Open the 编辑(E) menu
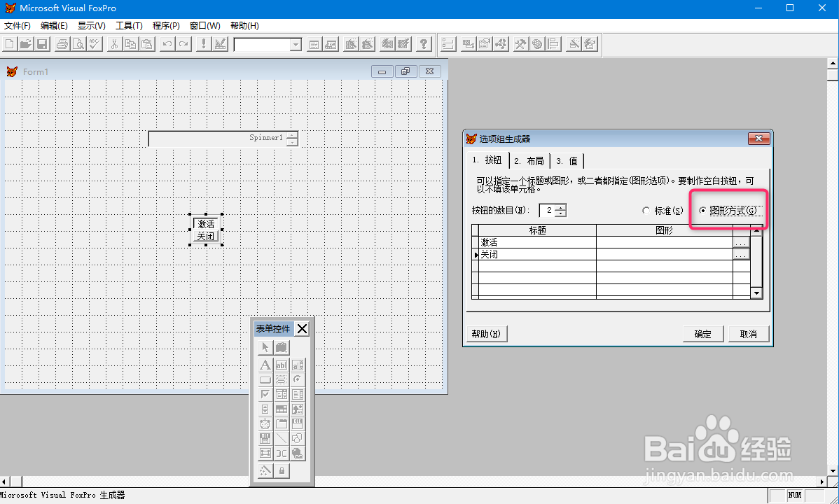The height and width of the screenshot is (504, 839). click(54, 26)
